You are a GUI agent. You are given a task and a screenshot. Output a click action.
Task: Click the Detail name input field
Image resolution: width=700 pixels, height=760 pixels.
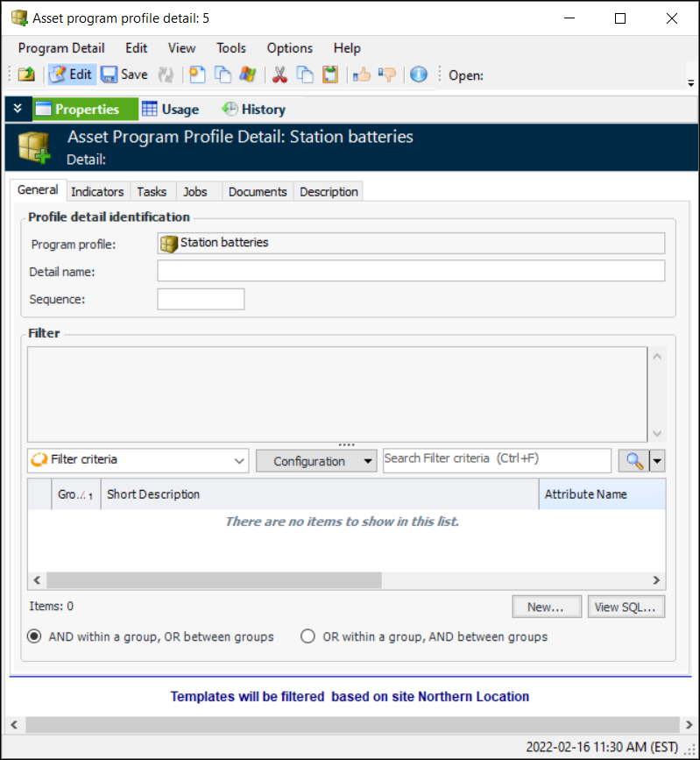tap(411, 271)
